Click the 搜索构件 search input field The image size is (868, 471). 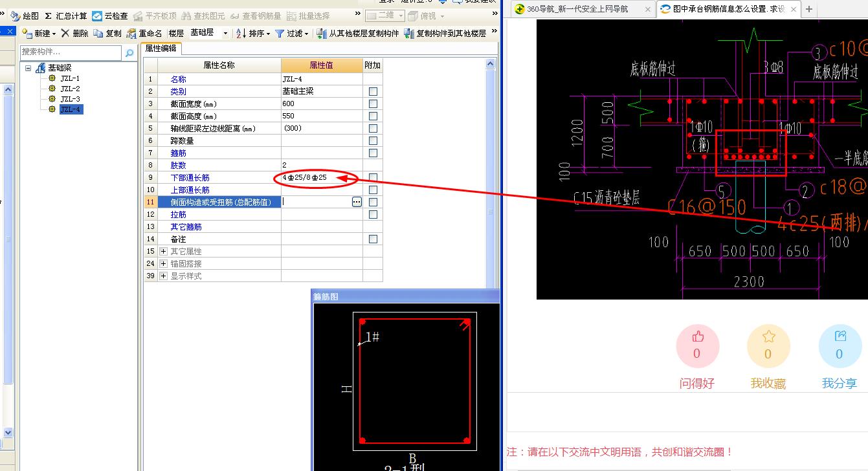[x=71, y=52]
